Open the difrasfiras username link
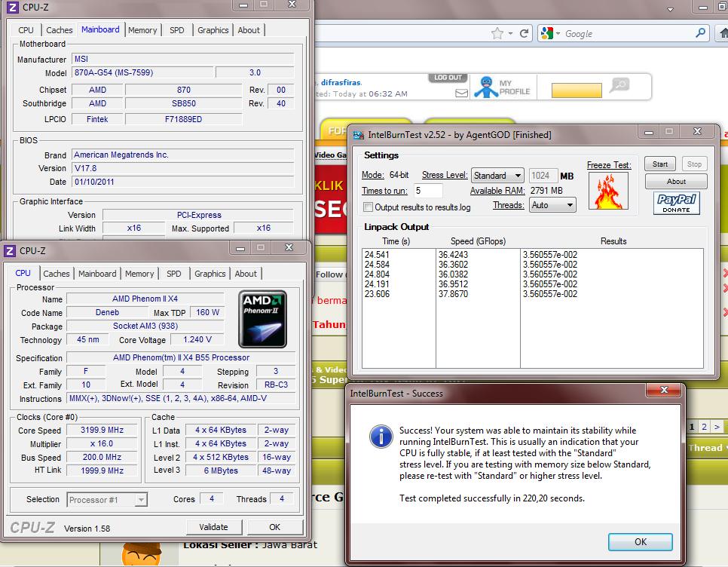The image size is (728, 567). [341, 83]
